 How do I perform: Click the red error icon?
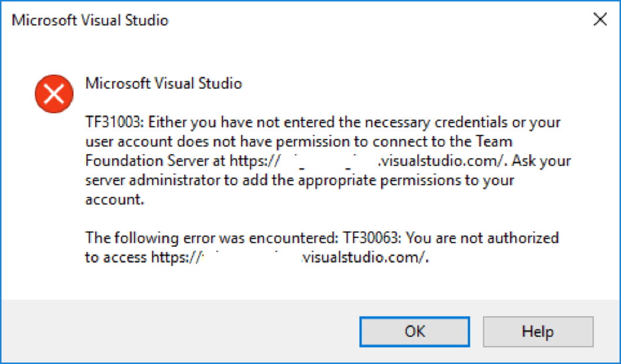coord(54,94)
